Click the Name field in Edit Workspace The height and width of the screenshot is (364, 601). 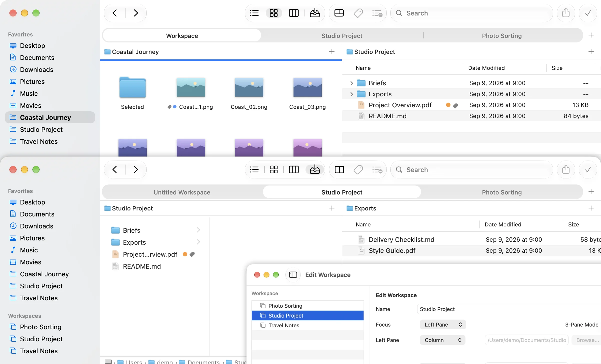coord(509,309)
